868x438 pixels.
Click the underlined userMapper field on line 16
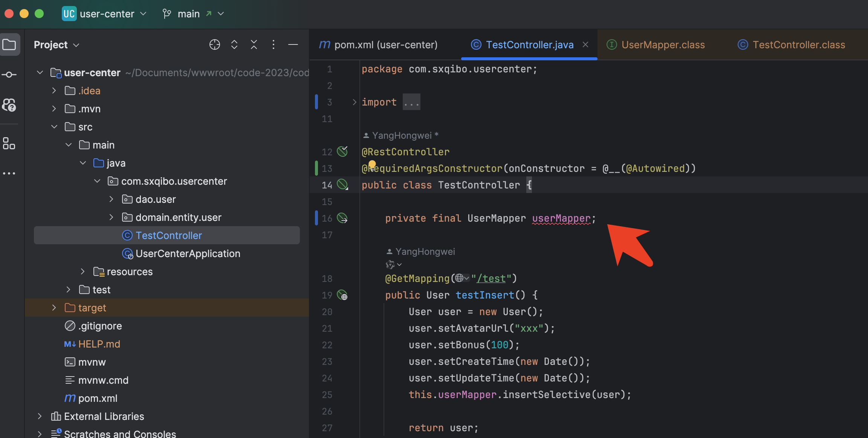(x=561, y=218)
